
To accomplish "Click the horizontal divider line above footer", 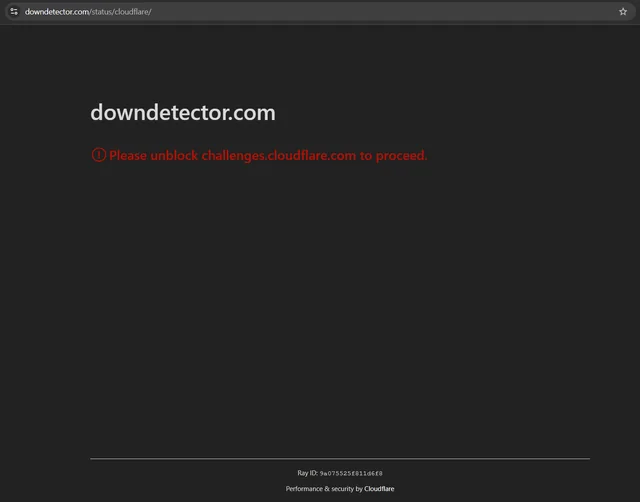I will click(x=340, y=459).
